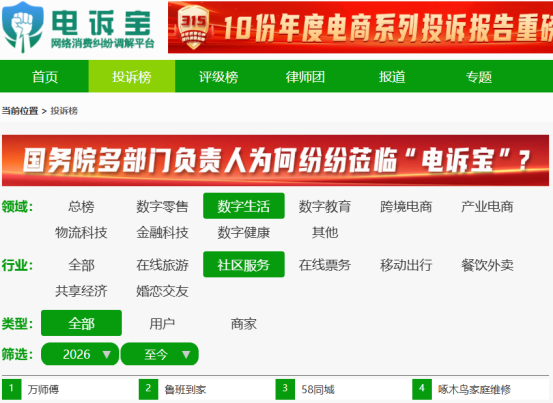Click the arrow beside 2026
Screen dimensions: 553x403
click(107, 355)
